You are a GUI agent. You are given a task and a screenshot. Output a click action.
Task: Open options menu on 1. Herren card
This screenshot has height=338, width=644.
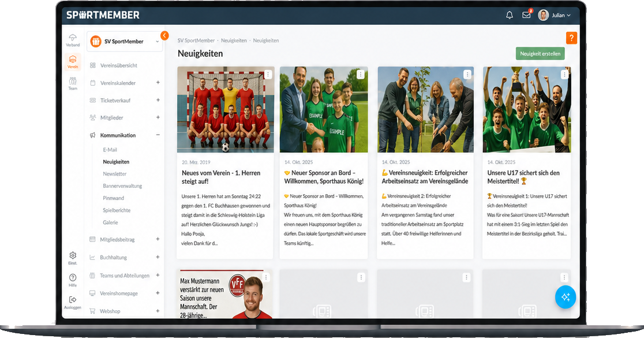(x=268, y=75)
